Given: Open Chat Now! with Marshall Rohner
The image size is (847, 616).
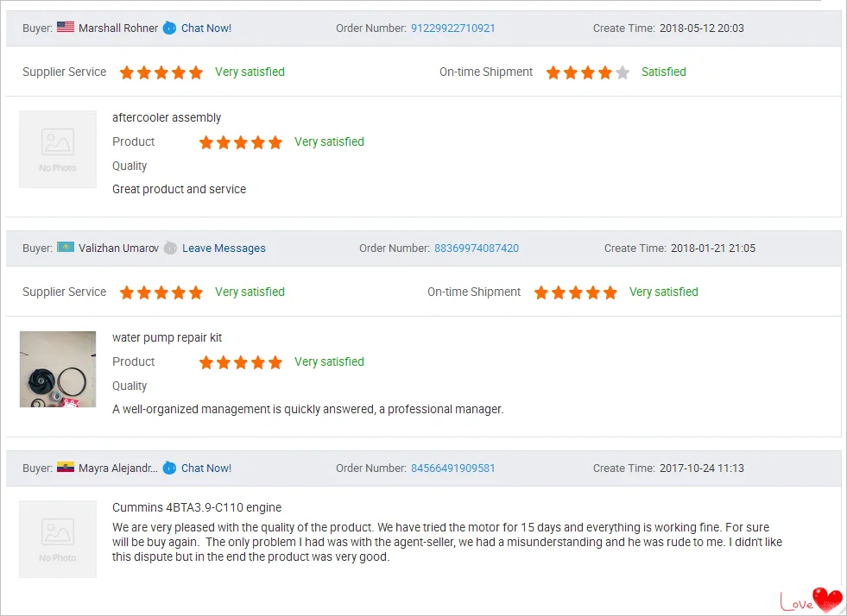Looking at the screenshot, I should [206, 28].
